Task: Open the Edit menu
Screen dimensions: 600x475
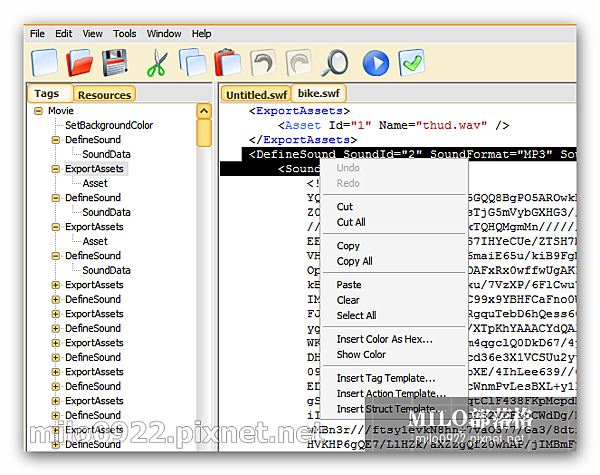Action: (64, 34)
